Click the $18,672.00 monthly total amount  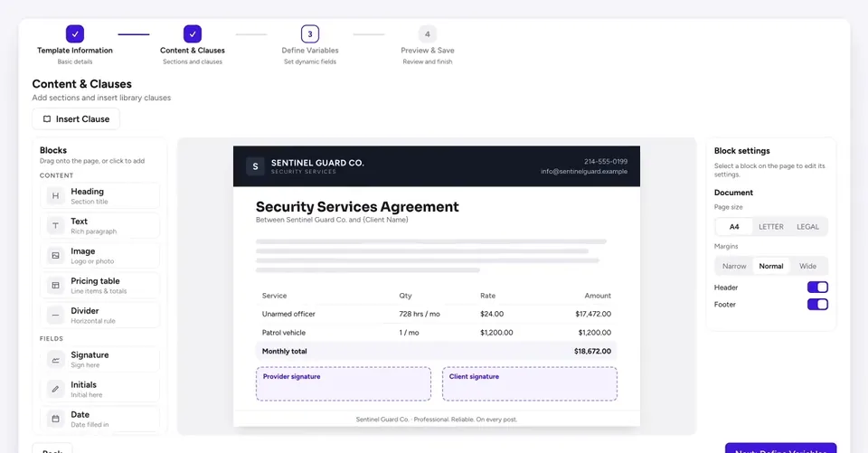(592, 351)
